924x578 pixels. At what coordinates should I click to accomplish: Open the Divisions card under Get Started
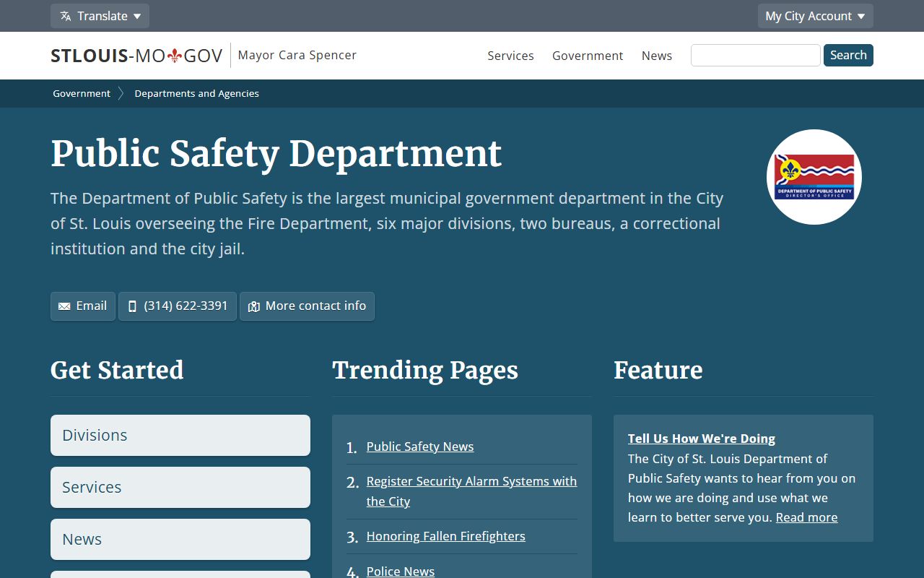coord(180,435)
